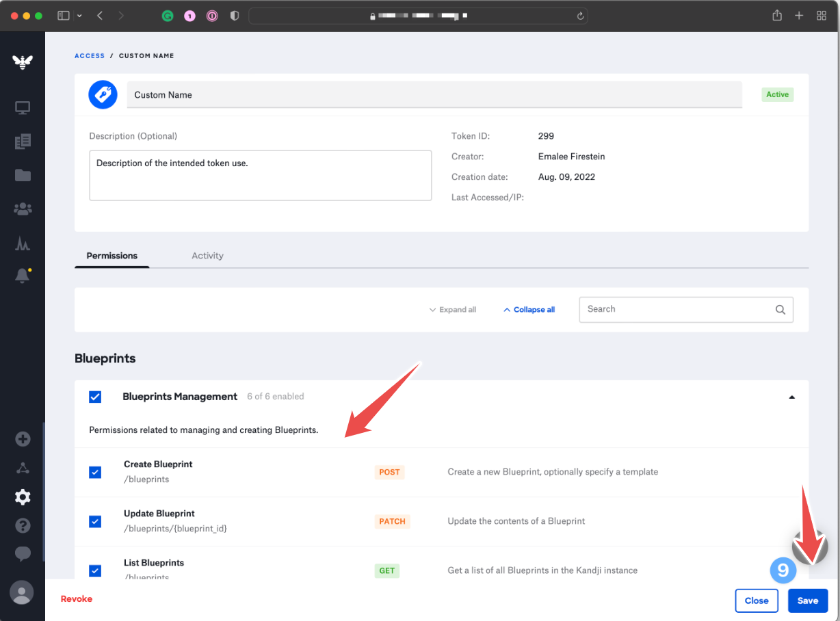
Task: Click Collapse all
Action: pos(529,310)
